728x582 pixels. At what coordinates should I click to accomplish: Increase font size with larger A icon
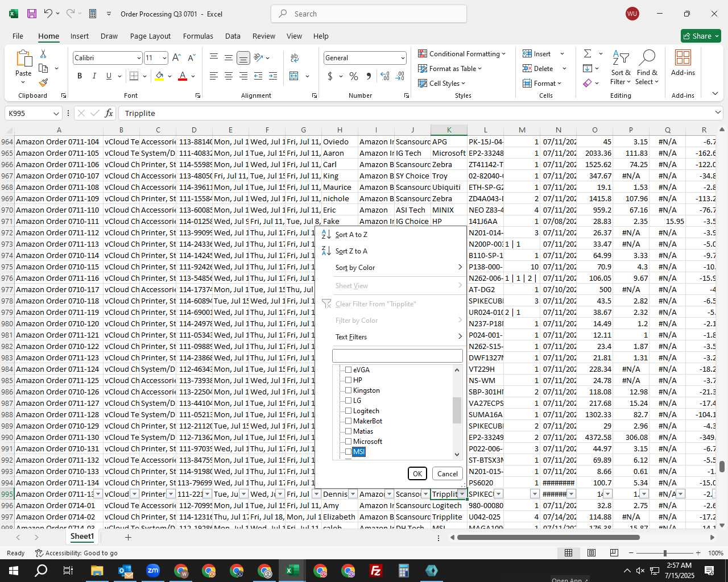point(176,57)
